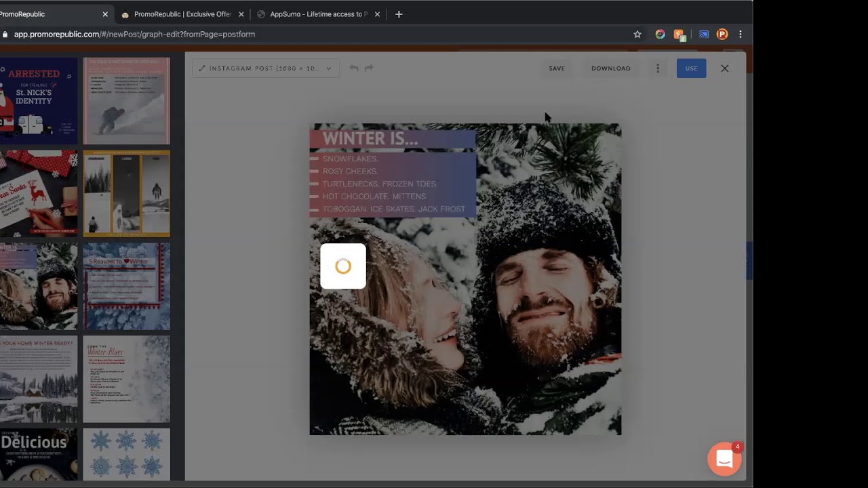Click the WINTER IS... heading on canvas
Screen dimensions: 868x488
click(x=370, y=139)
